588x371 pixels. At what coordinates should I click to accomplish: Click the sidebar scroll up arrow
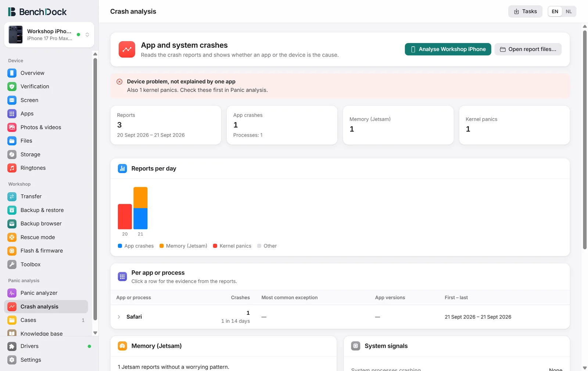coord(95,54)
